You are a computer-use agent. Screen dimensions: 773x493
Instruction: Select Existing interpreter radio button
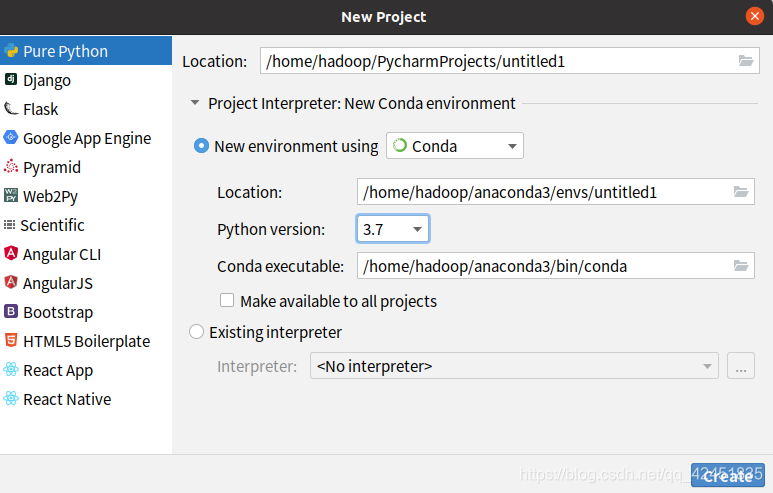point(196,332)
